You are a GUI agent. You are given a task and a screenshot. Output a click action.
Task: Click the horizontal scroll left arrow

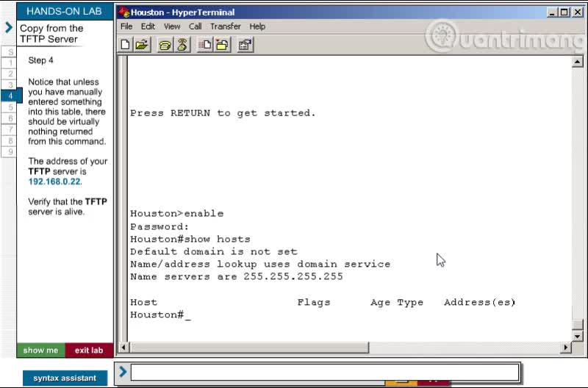123,348
